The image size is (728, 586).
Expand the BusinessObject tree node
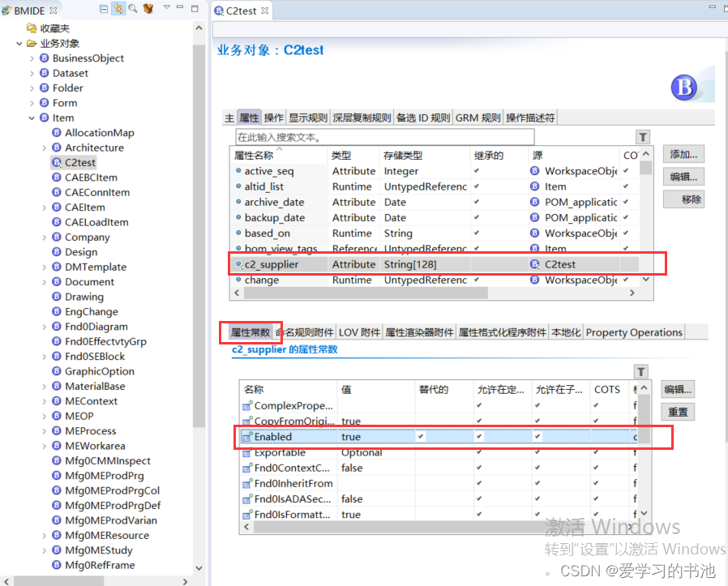pos(31,58)
